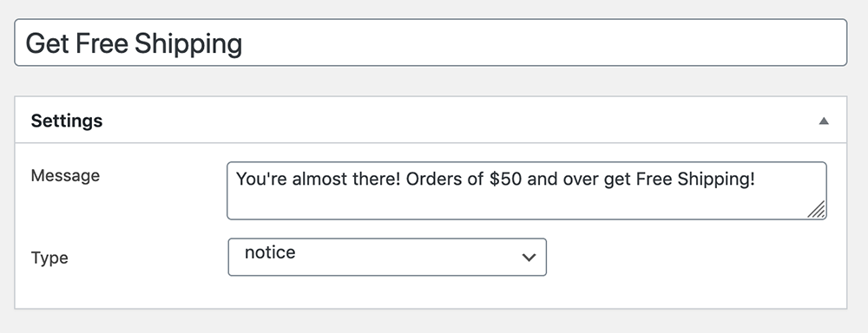Click inside the Message text area

tap(527, 190)
